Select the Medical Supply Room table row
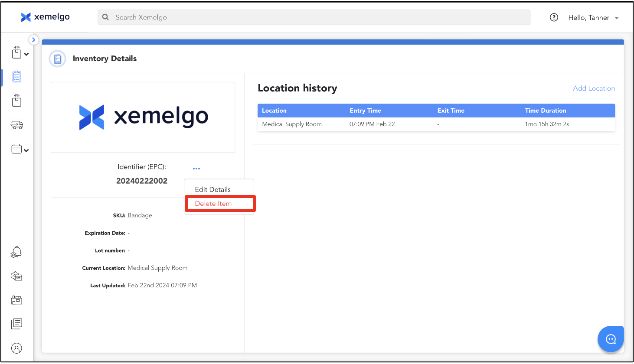Viewport: 634px width, 364px height. pos(436,124)
